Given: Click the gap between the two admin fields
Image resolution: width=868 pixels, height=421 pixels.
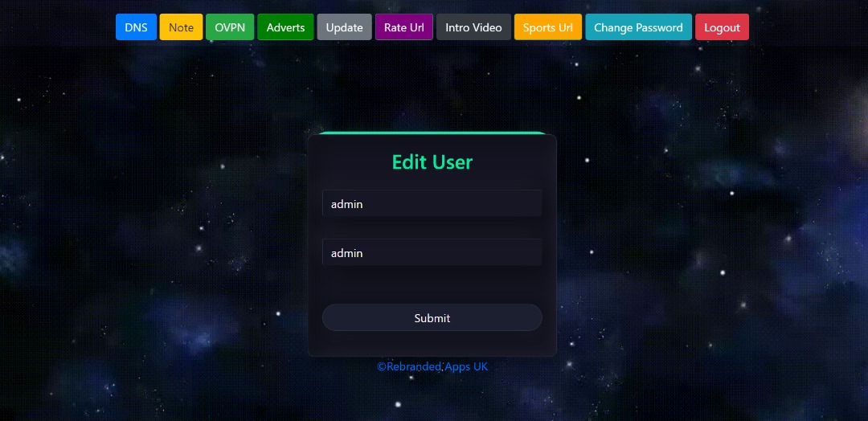Looking at the screenshot, I should click(432, 228).
